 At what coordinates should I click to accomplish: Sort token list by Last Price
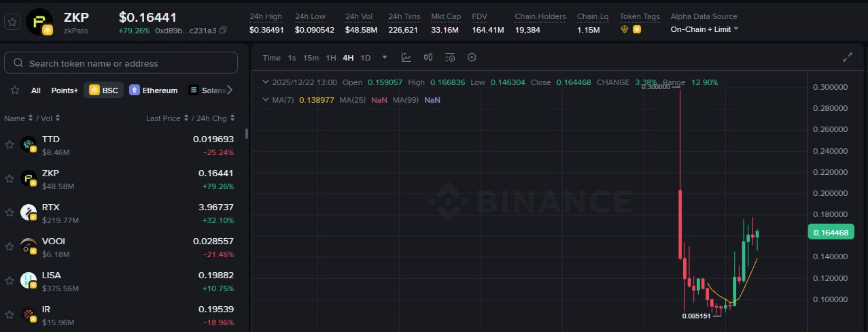point(167,118)
